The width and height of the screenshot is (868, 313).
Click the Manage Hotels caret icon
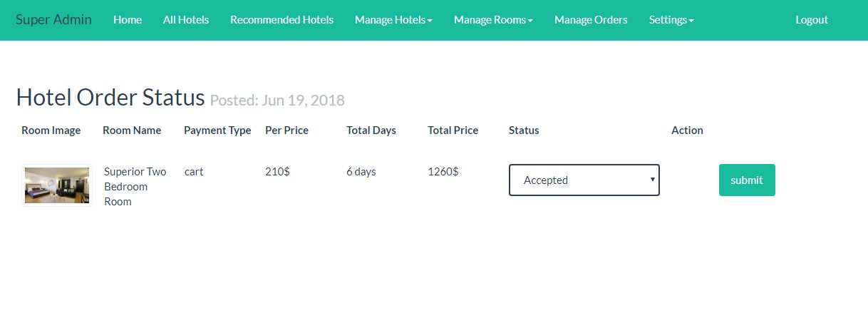click(430, 21)
